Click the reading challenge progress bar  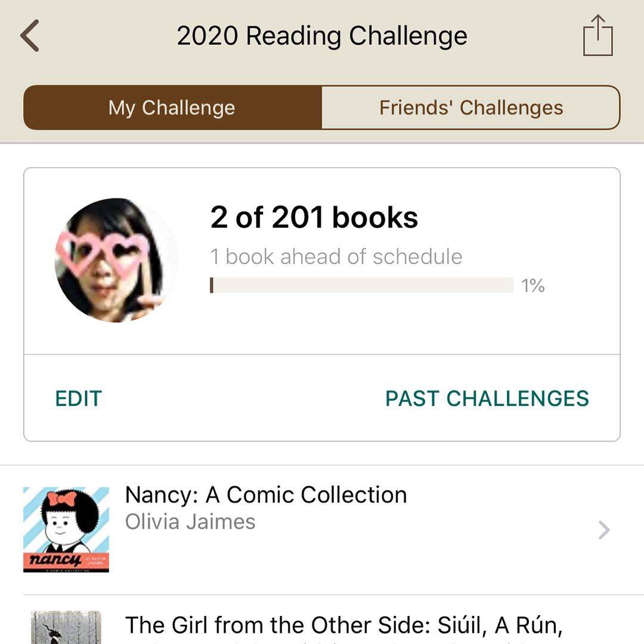(361, 286)
